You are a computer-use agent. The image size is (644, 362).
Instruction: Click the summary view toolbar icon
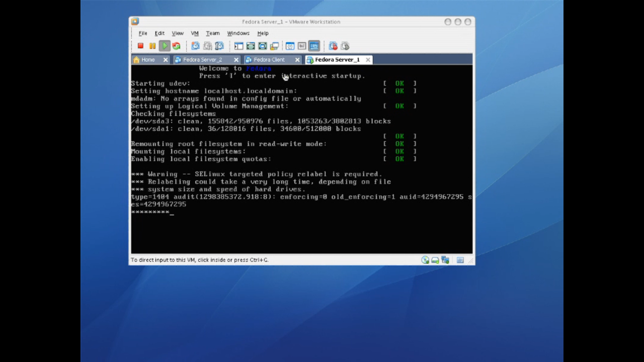290,46
